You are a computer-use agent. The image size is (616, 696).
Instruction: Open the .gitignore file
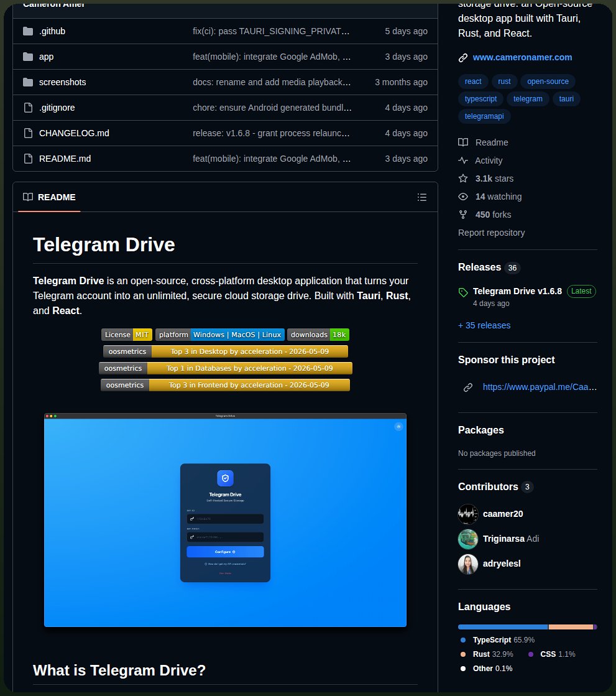point(57,108)
